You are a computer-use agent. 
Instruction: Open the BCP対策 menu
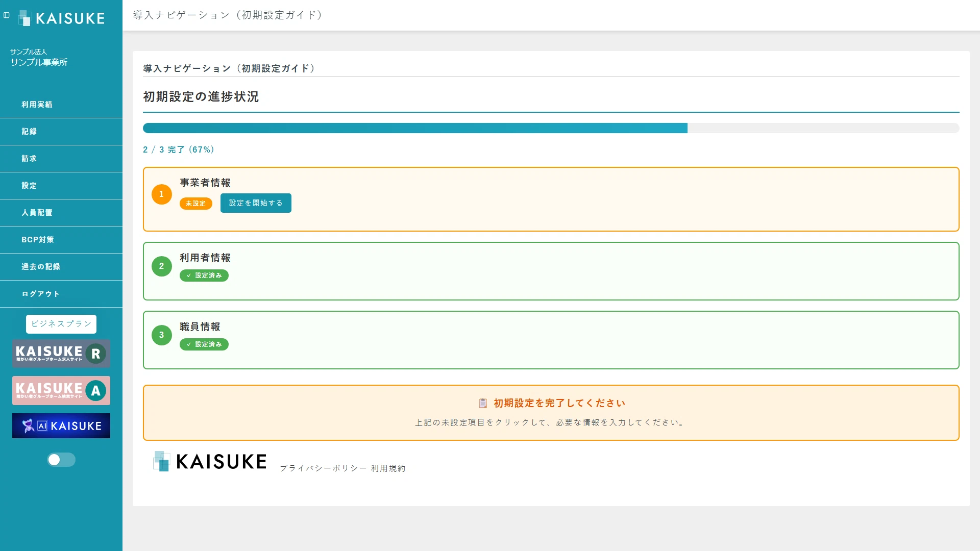(61, 240)
